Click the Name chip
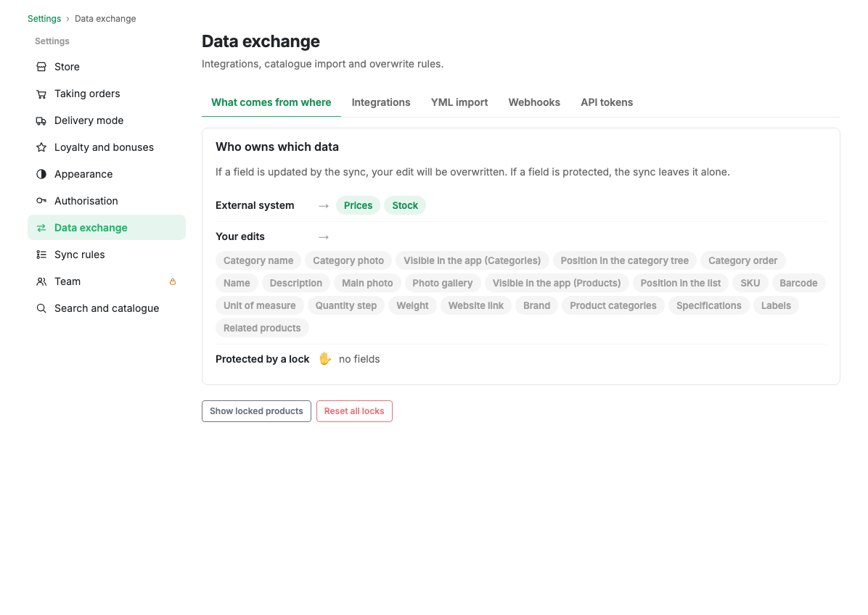The height and width of the screenshot is (615, 868). pos(237,283)
